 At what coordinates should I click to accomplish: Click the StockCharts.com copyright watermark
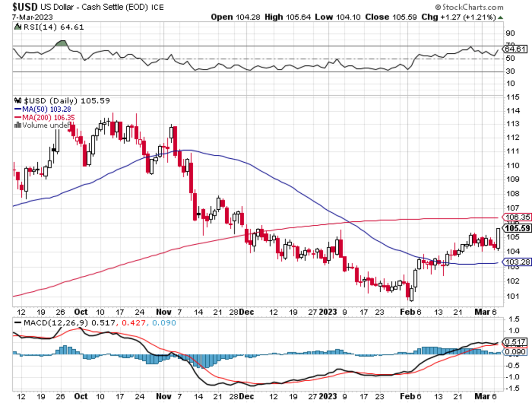click(x=469, y=7)
